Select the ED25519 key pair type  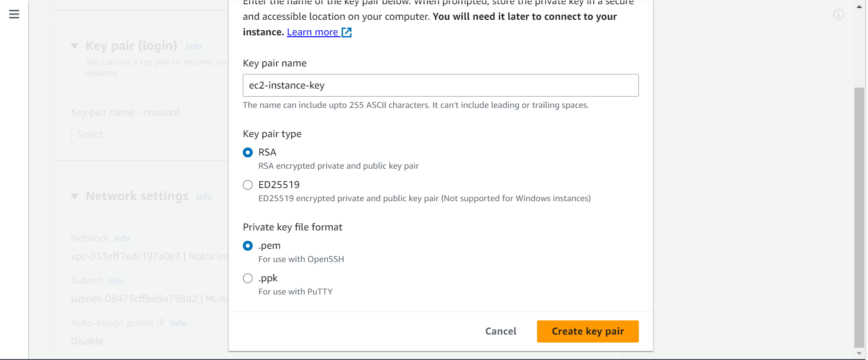248,185
